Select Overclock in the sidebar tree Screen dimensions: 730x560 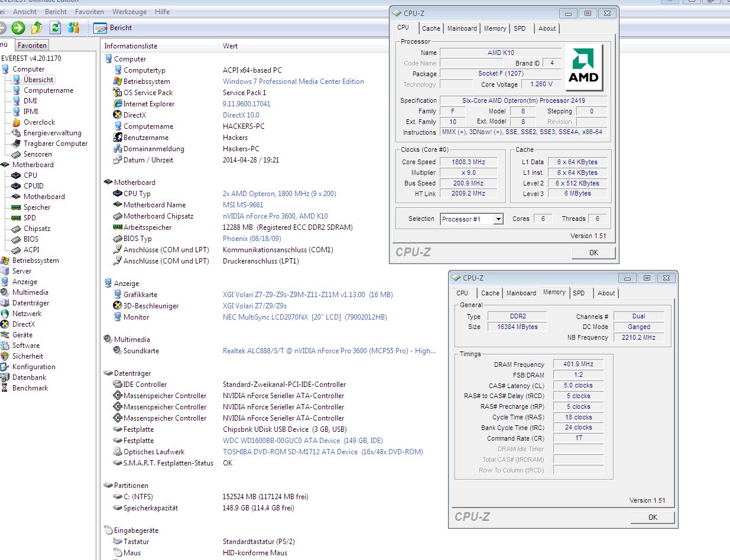39,122
